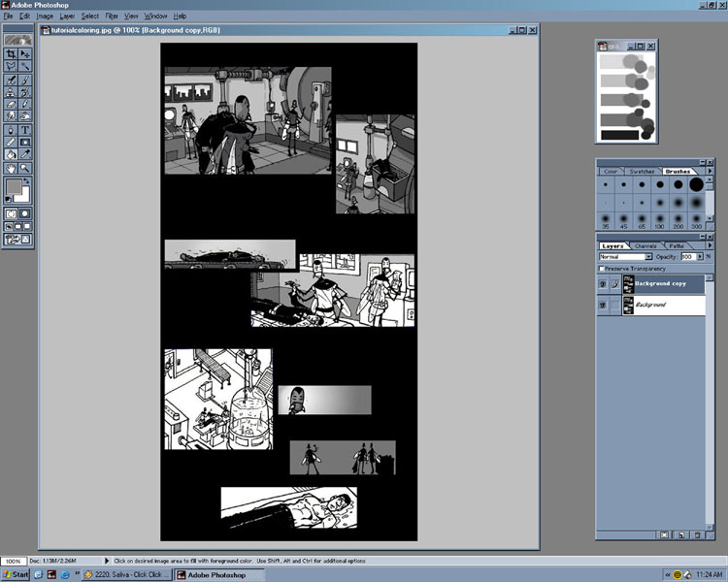Switch to Saliva - Click Click taskbar button
The height and width of the screenshot is (582, 728).
coord(127,574)
